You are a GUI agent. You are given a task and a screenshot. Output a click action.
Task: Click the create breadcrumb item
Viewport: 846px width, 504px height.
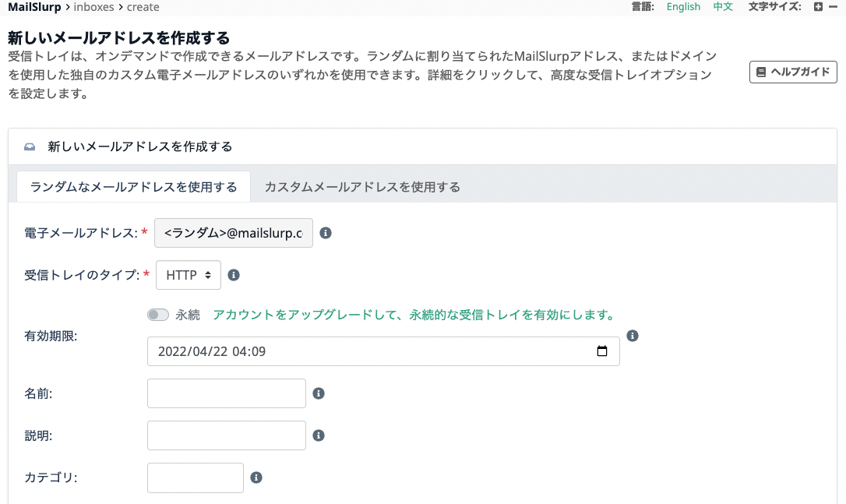tap(143, 7)
